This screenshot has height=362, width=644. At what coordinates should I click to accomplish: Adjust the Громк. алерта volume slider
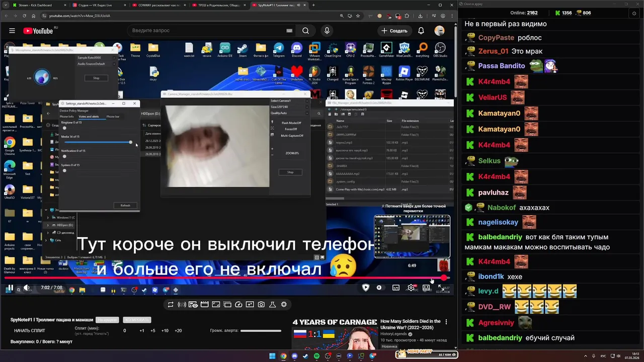click(x=261, y=331)
